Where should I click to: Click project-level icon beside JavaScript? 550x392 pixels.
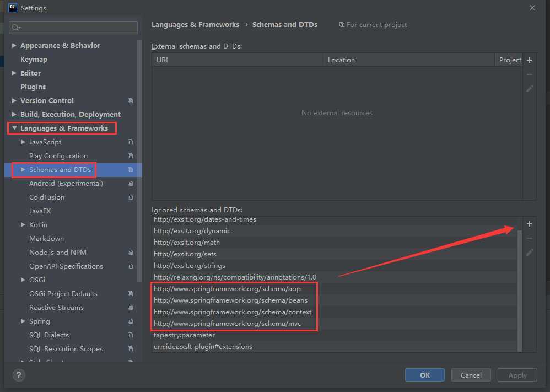130,142
